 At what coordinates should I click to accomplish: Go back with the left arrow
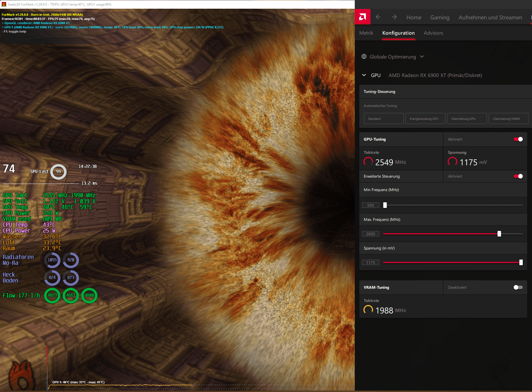click(x=378, y=17)
